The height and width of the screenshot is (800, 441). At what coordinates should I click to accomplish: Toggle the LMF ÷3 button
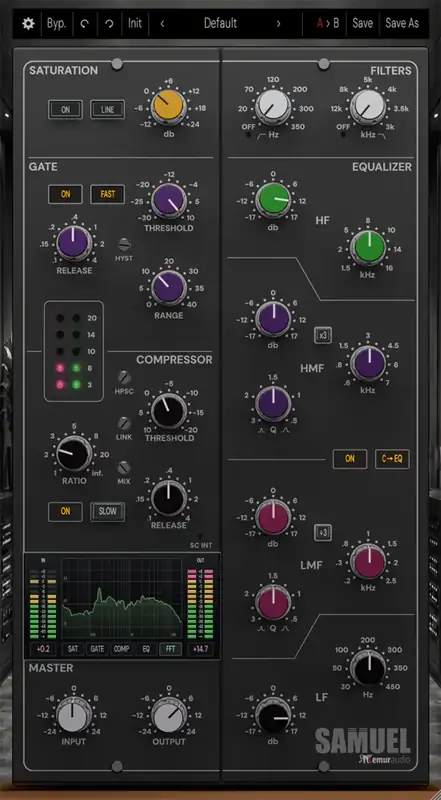pos(323,533)
